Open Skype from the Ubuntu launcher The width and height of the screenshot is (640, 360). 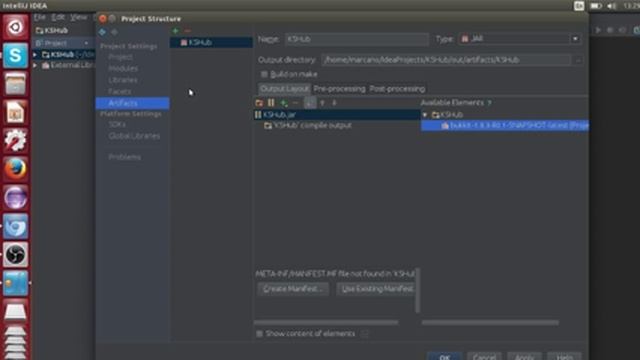(x=16, y=56)
